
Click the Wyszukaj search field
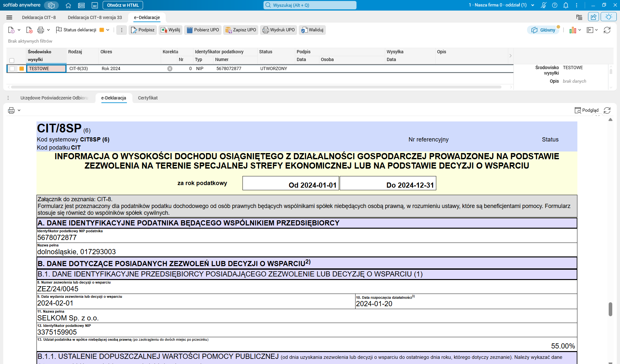(x=310, y=5)
